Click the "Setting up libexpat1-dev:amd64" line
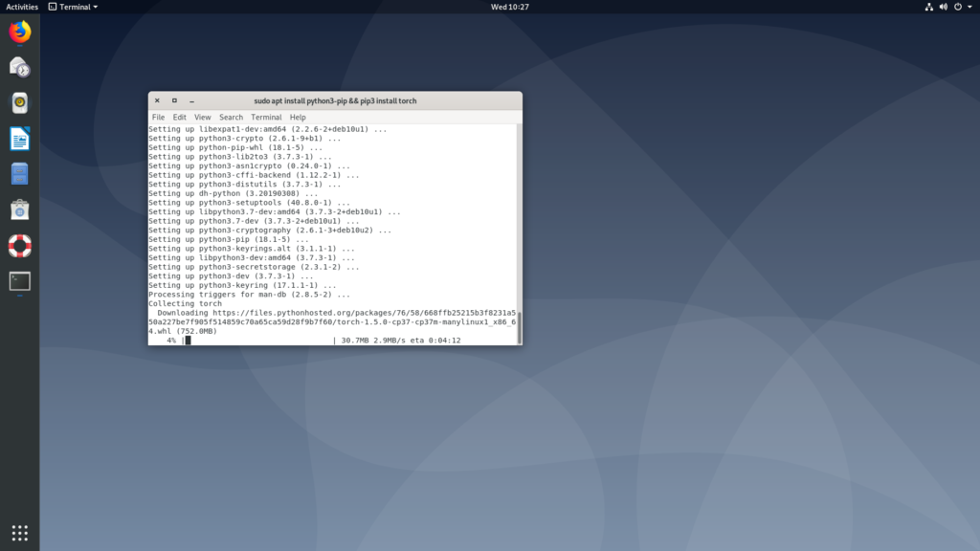This screenshot has width=980, height=551. tap(268, 129)
